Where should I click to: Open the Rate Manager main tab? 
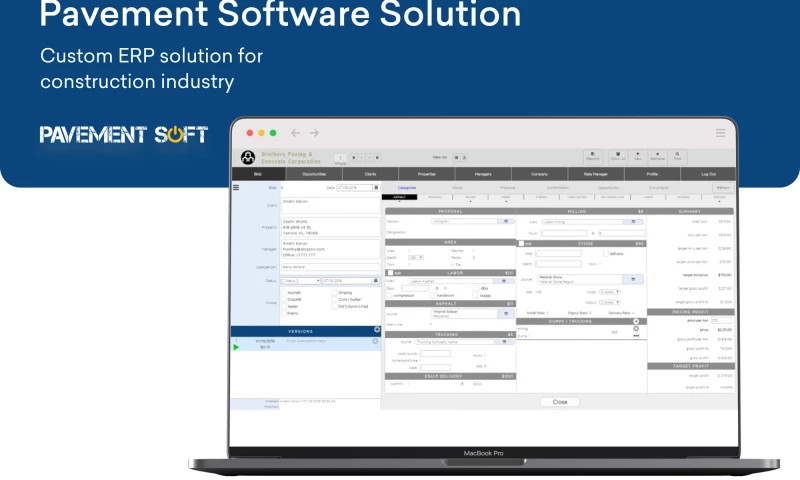pos(595,174)
